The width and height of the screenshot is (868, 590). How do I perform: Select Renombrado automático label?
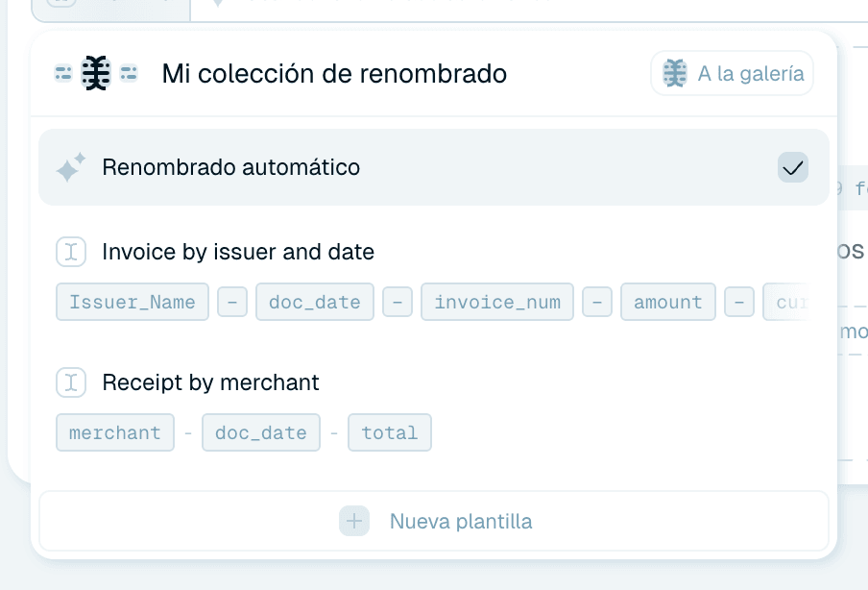point(230,167)
